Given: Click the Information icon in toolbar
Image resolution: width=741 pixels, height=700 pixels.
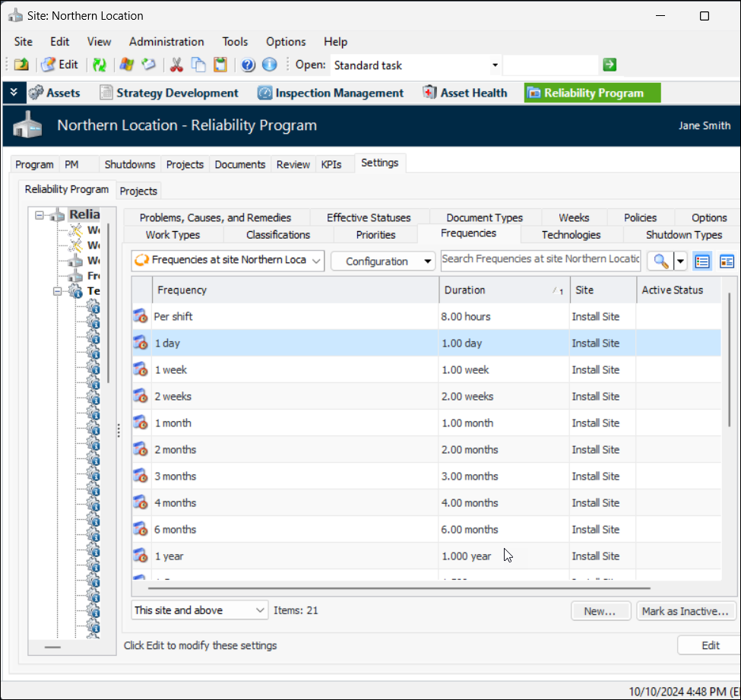Looking at the screenshot, I should pyautogui.click(x=269, y=65).
